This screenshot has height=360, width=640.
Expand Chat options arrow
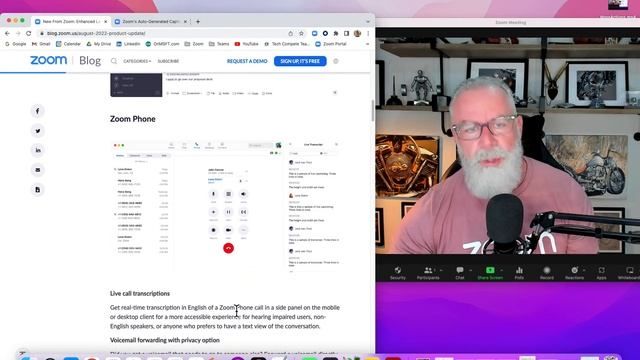(471, 270)
